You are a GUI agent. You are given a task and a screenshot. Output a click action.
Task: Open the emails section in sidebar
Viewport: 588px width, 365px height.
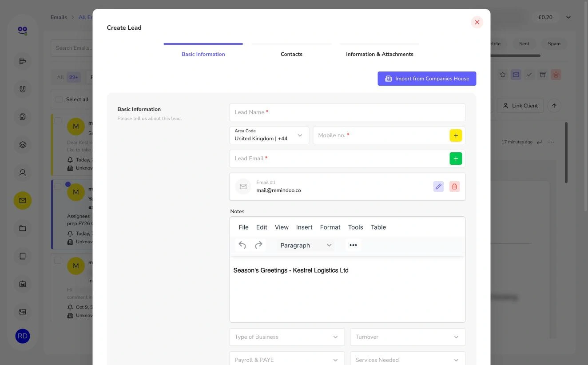(x=23, y=201)
